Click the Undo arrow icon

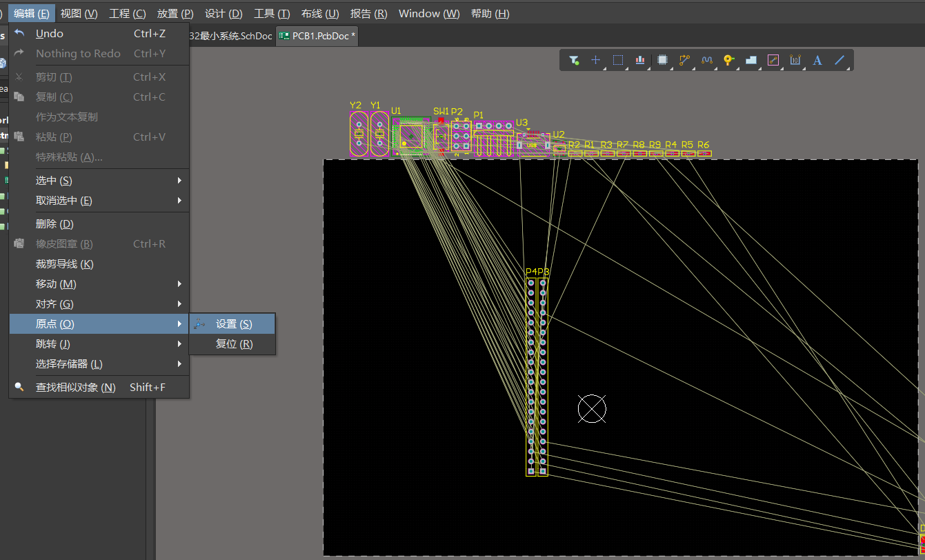[19, 33]
